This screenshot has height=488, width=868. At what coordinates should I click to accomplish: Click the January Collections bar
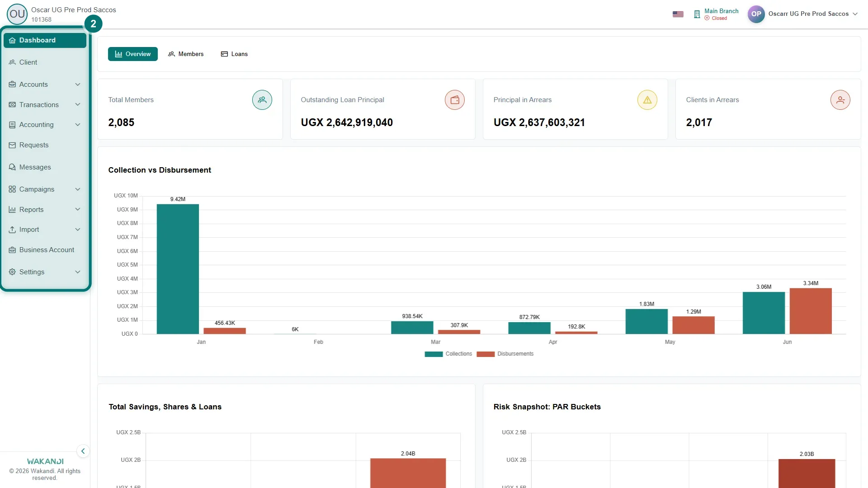(x=178, y=269)
